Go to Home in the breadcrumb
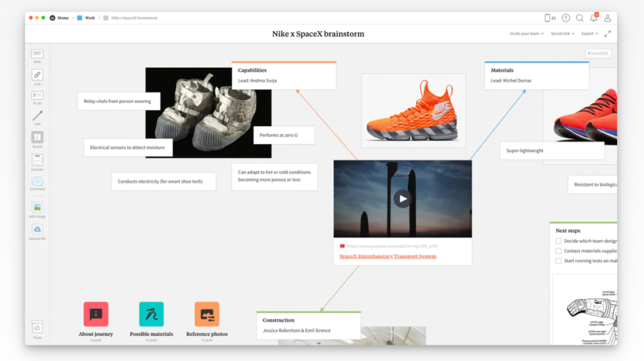Image resolution: width=644 pixels, height=361 pixels. coord(63,18)
